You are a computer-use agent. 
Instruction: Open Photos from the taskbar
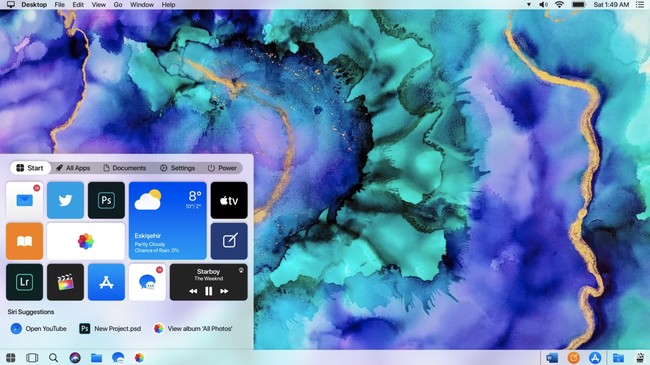[x=139, y=358]
